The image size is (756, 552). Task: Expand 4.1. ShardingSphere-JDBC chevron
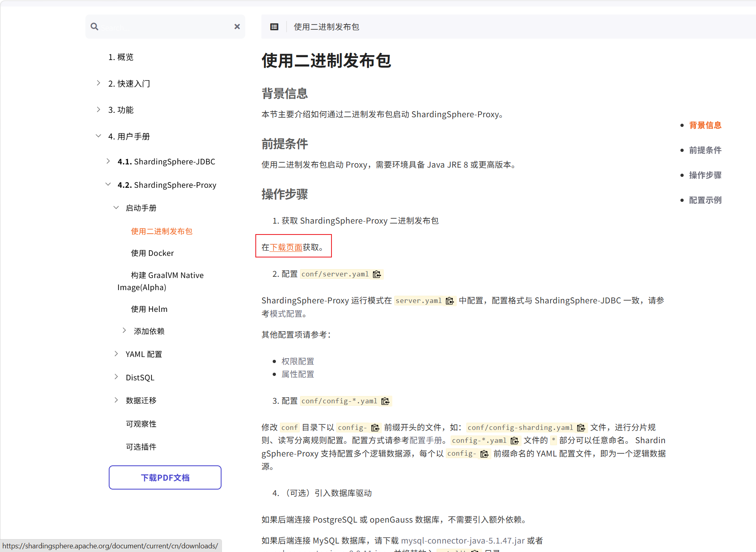[x=108, y=161]
